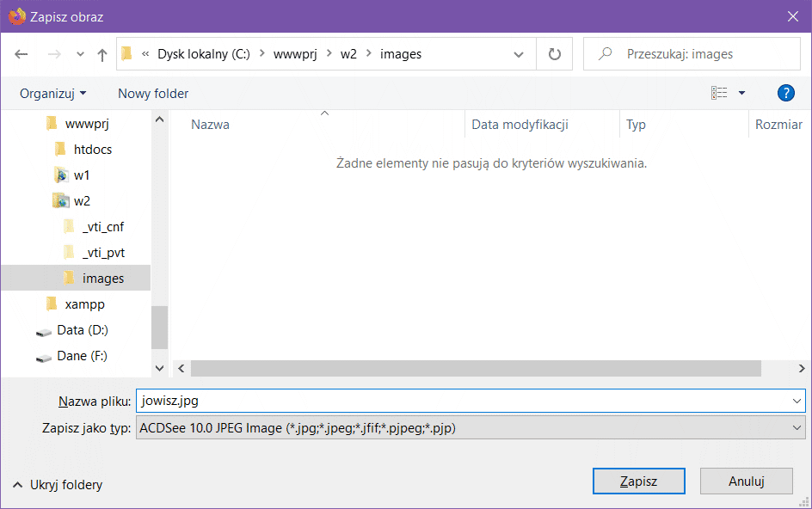Click the view layout icon

pyautogui.click(x=719, y=93)
